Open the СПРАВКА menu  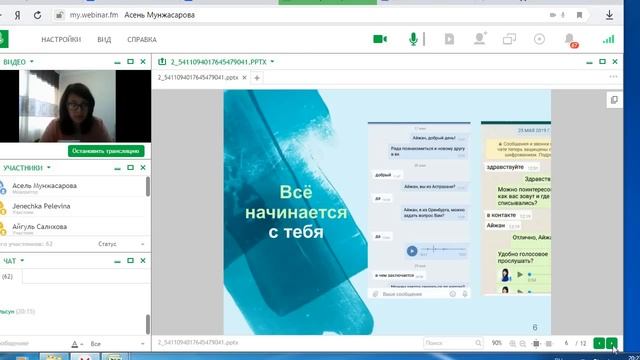(x=142, y=40)
